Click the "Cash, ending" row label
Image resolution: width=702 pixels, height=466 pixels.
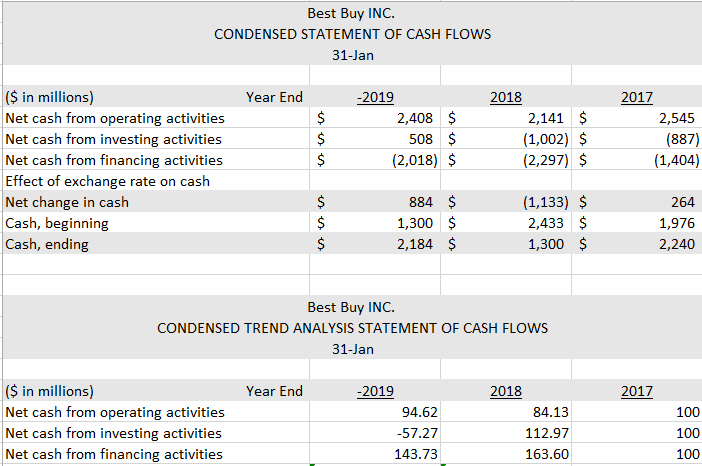pos(47,244)
